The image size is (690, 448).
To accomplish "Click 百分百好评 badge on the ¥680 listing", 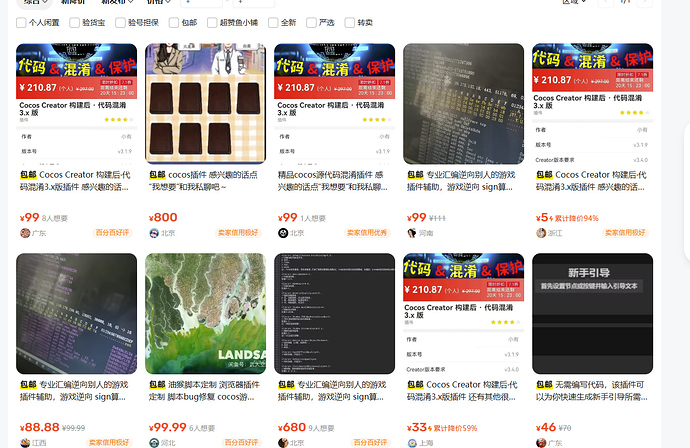I will click(x=371, y=443).
